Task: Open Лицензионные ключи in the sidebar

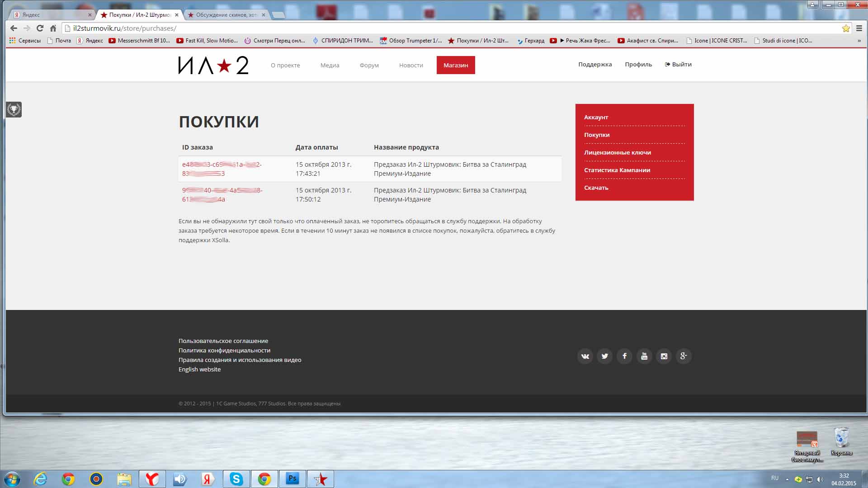Action: [x=618, y=152]
